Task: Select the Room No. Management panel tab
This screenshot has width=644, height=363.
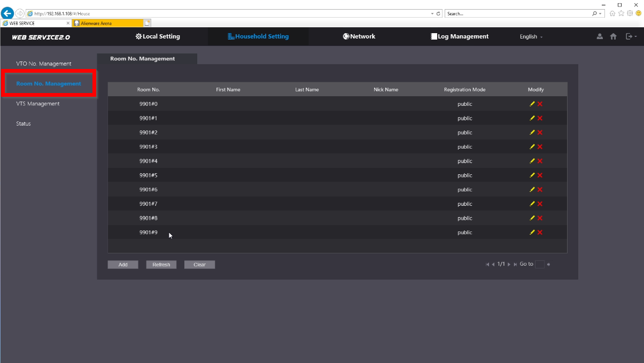Action: pos(147,59)
